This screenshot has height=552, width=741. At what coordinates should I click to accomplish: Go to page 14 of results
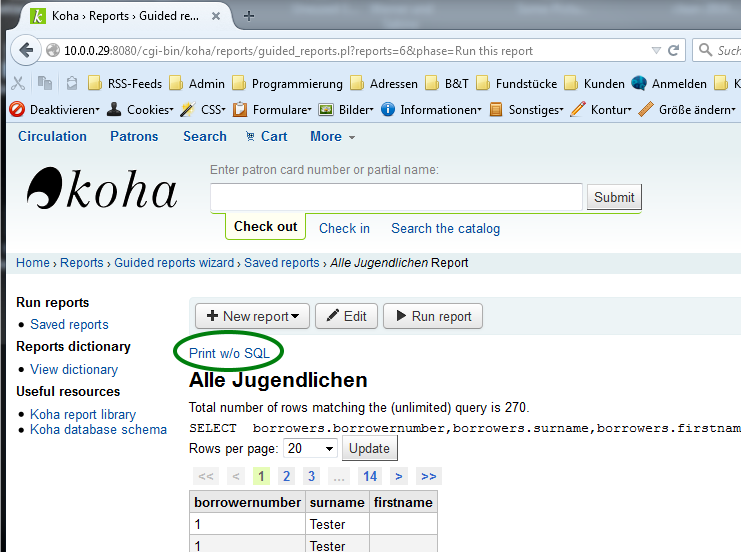coord(370,476)
